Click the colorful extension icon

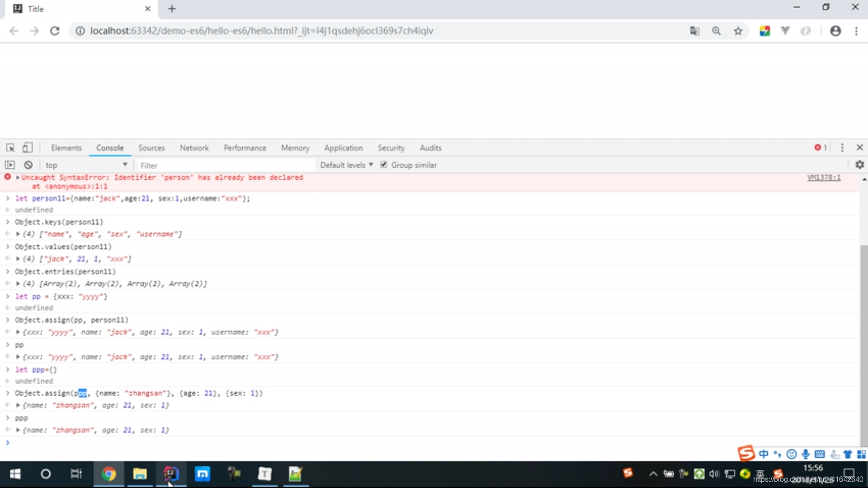[764, 31]
